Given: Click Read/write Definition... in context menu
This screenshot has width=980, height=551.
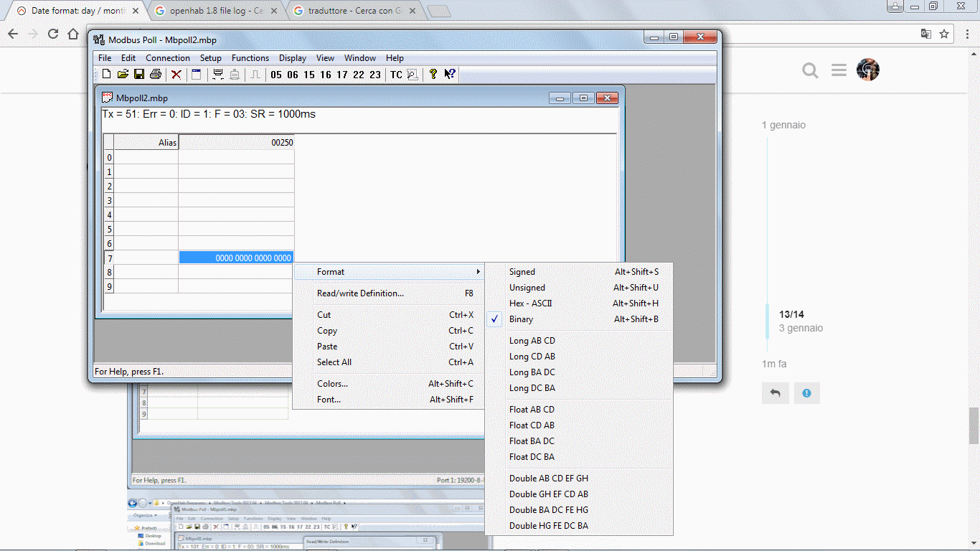Looking at the screenshot, I should pos(360,293).
